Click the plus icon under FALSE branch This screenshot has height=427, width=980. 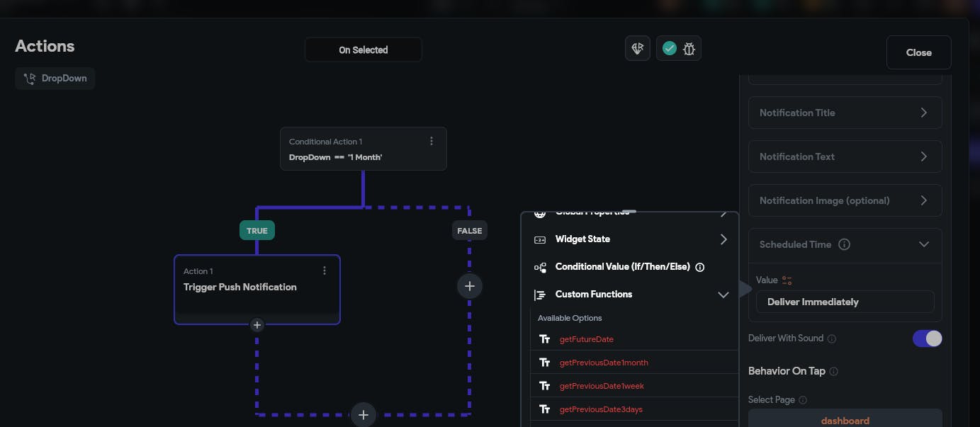[x=469, y=285]
